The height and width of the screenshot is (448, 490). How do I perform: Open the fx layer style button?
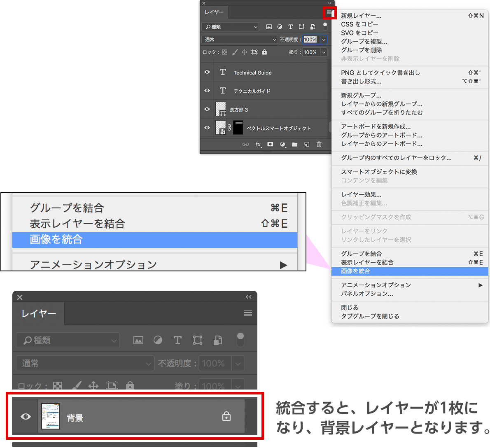coord(258,145)
